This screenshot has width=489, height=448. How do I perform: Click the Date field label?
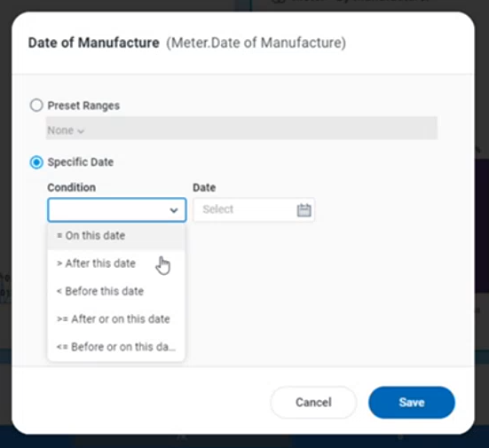pyautogui.click(x=204, y=187)
